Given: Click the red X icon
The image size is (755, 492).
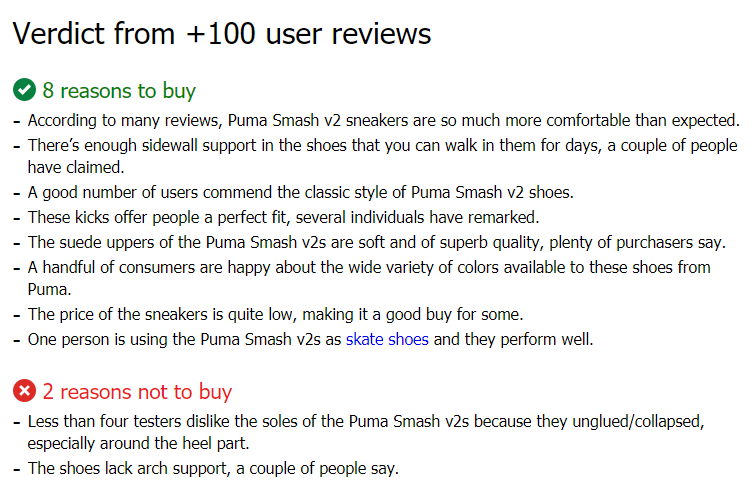Looking at the screenshot, I should pos(24,390).
